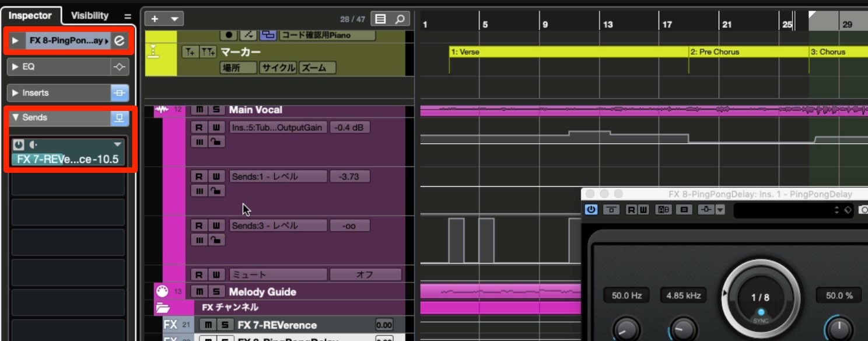This screenshot has height=341, width=868.
Task: Click the -oo value on Sends:3 lane
Action: [349, 225]
